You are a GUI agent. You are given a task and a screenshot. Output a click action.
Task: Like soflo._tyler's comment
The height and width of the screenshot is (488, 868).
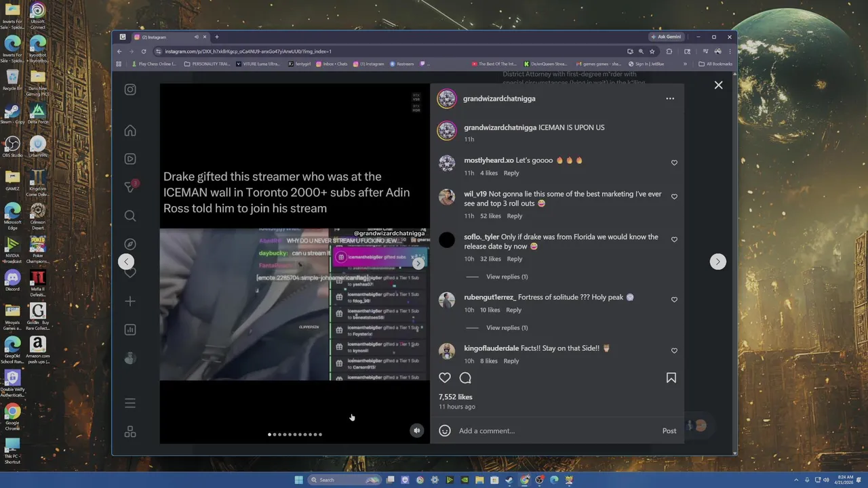click(x=674, y=239)
